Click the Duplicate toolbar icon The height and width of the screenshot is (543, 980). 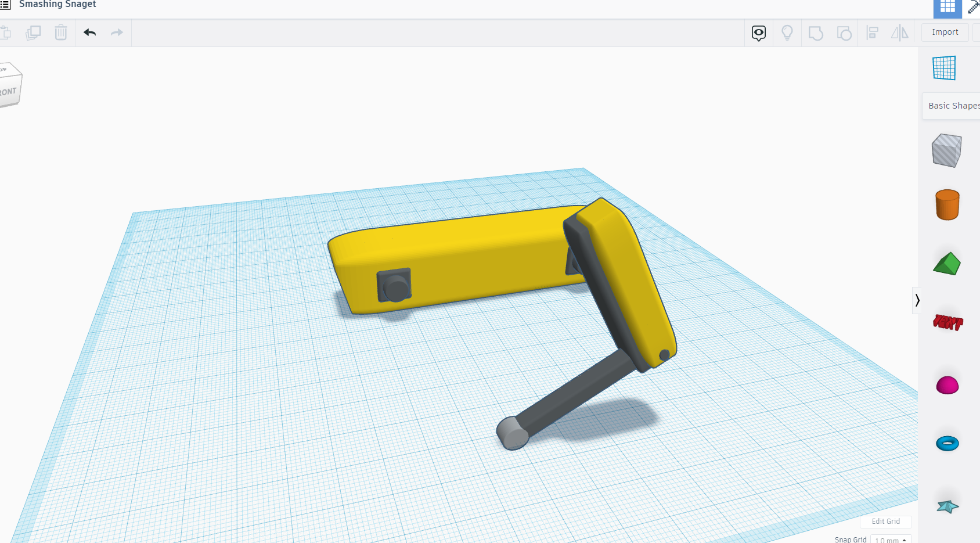point(33,33)
